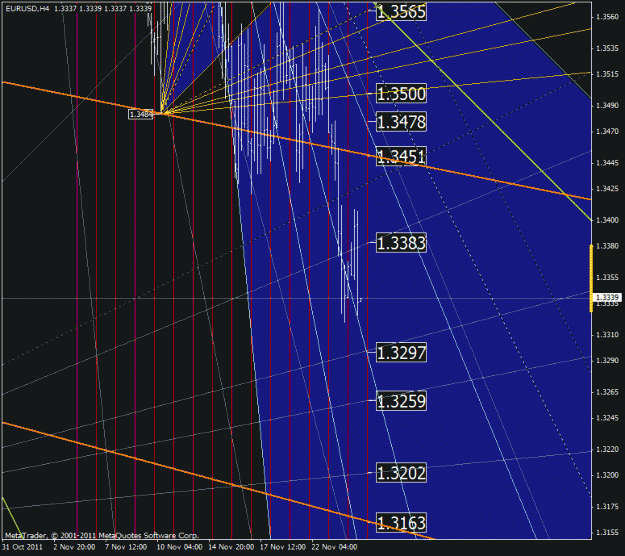The height and width of the screenshot is (556, 625).
Task: Click the 1.3202 price label
Action: pos(401,473)
